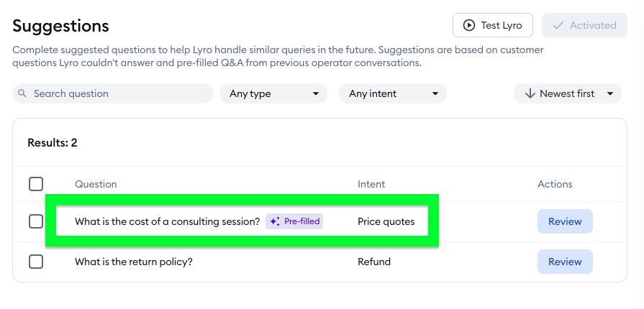Click the Pre-filled badge
Viewport: 644px width, 309px height.
(x=294, y=221)
